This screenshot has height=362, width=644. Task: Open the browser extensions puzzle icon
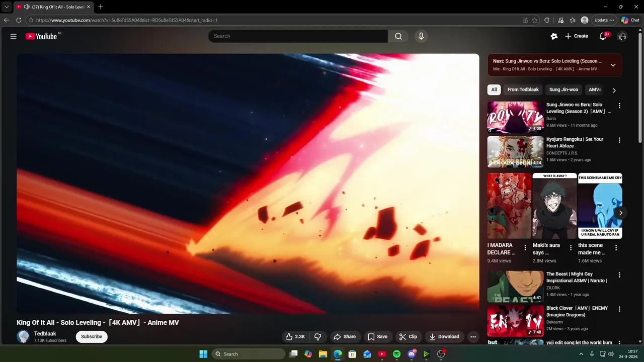547,20
